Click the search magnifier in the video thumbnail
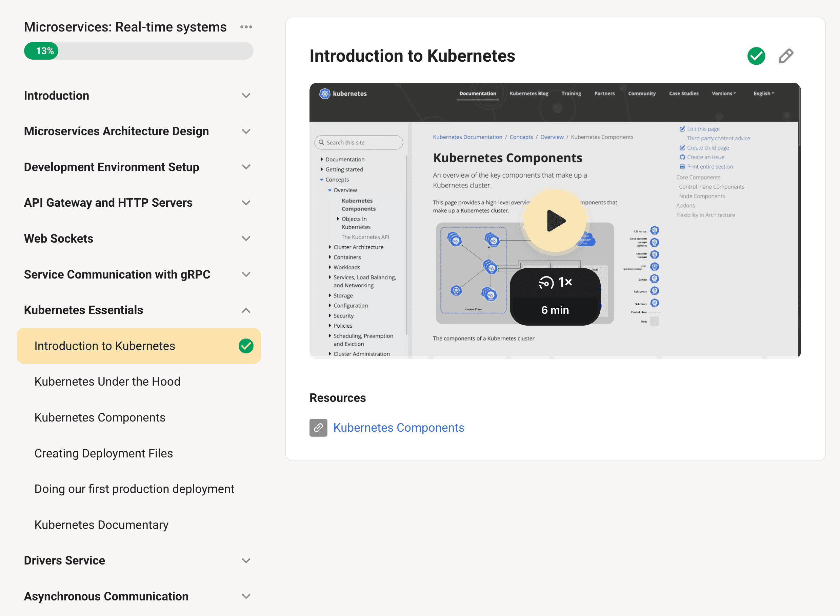Screen dimensions: 840x616 (321, 142)
